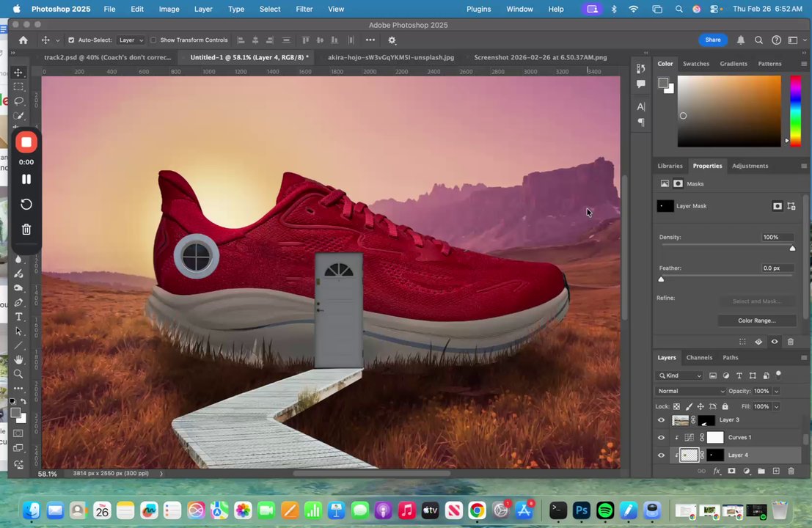Create a new group folder in Layers
The image size is (812, 528).
761,471
